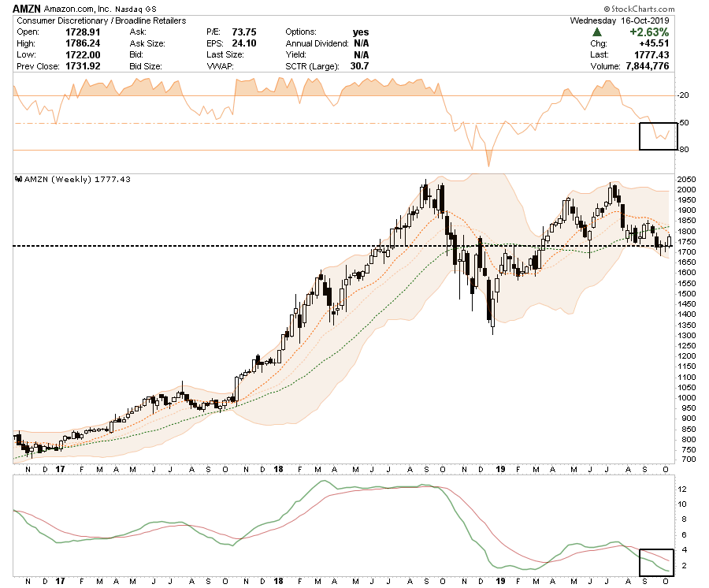Click the 8 label on lower indicator axis
The image size is (709, 588).
(x=684, y=519)
